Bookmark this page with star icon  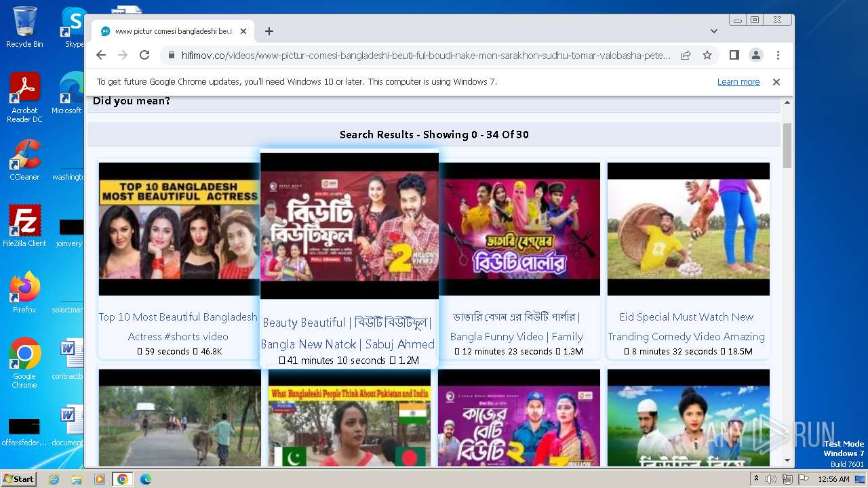(x=707, y=55)
